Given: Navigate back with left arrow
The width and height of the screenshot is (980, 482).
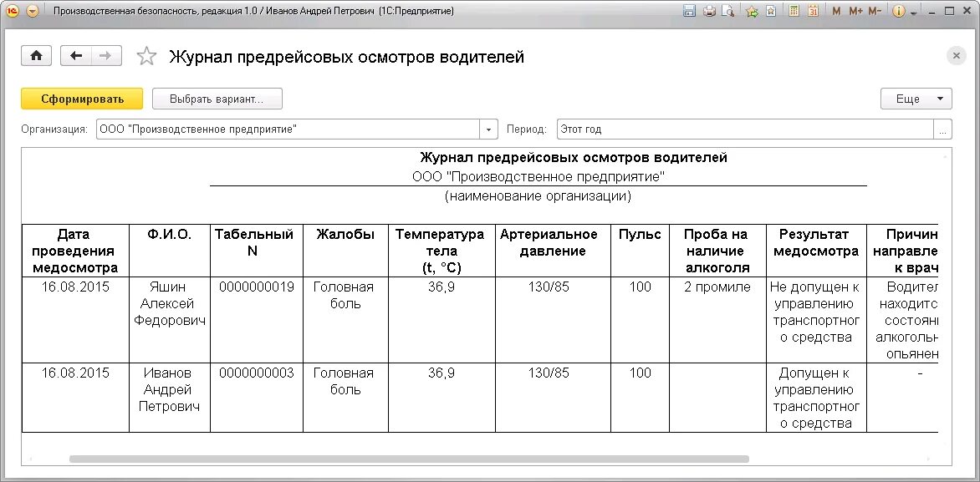Looking at the screenshot, I should point(75,56).
